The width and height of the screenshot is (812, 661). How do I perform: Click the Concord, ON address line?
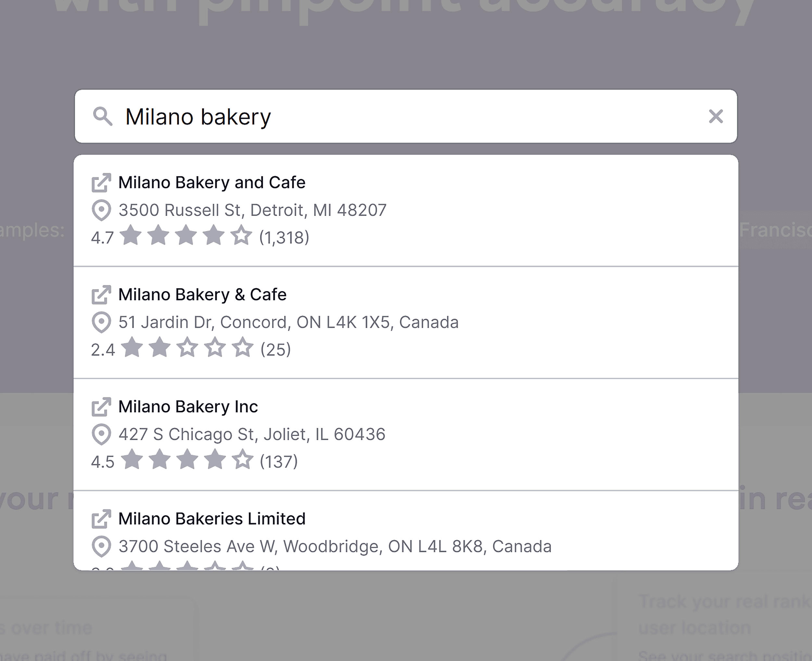tap(288, 322)
